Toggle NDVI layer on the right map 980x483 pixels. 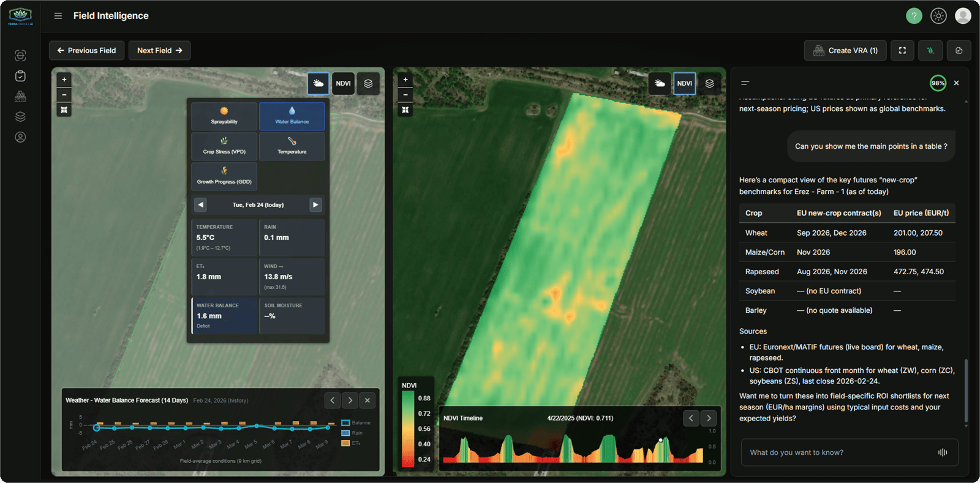684,84
